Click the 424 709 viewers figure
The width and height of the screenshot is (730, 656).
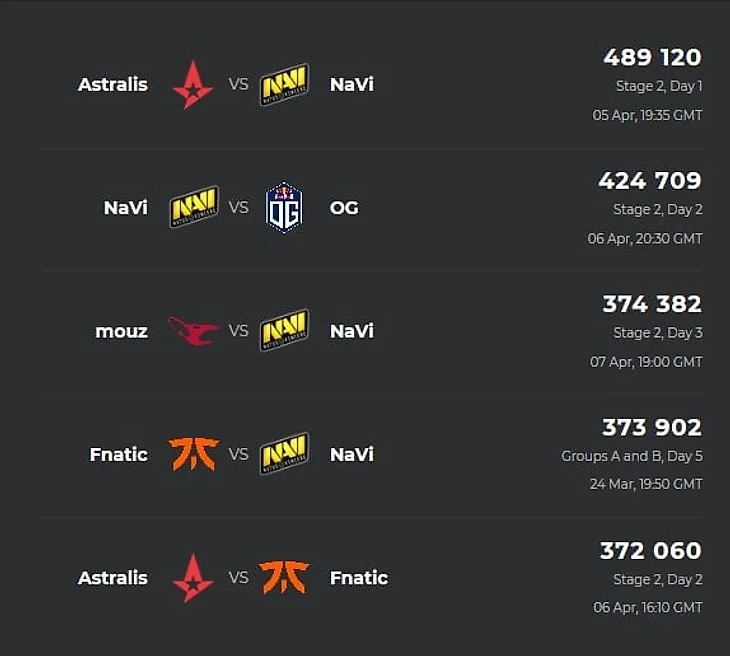pyautogui.click(x=650, y=181)
